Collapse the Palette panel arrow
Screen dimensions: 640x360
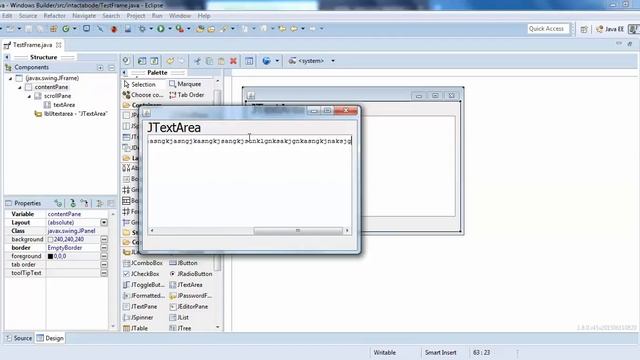(x=124, y=73)
